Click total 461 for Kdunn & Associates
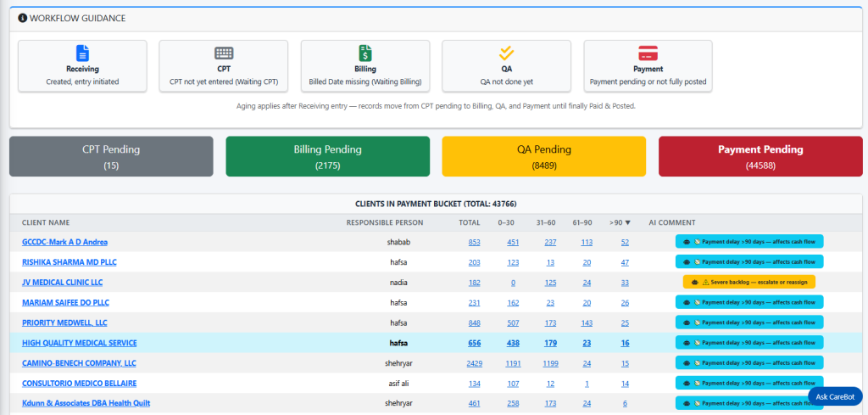 pyautogui.click(x=475, y=403)
